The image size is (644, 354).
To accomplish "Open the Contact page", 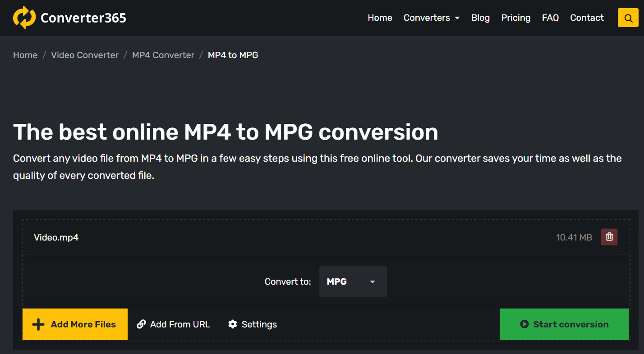I will point(587,18).
